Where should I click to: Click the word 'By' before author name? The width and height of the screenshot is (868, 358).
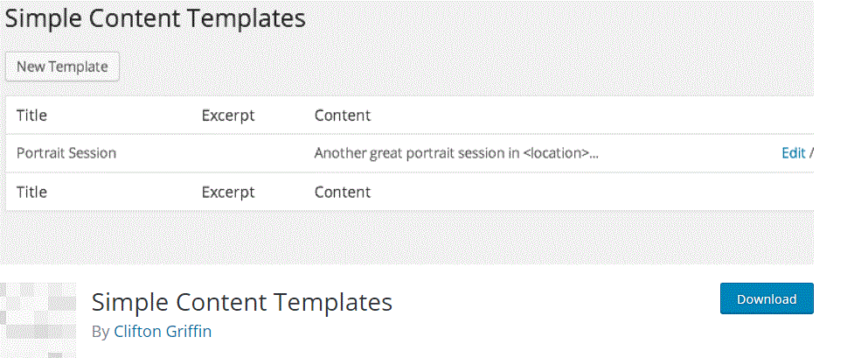pos(100,332)
